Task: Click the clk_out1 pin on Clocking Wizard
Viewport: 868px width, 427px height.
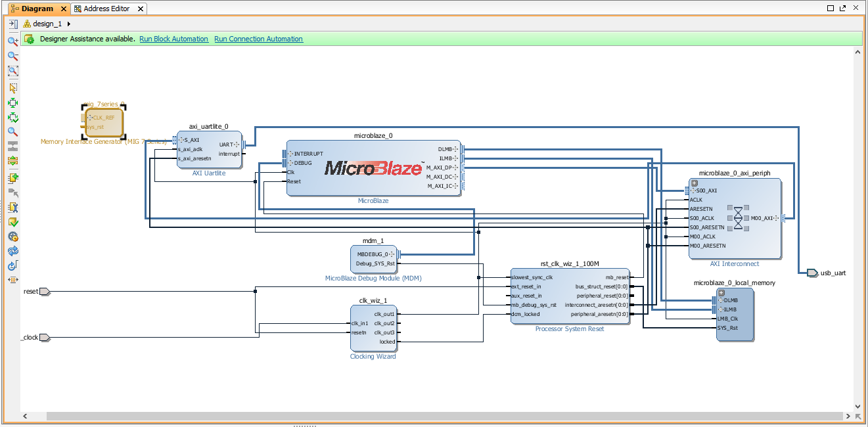Action: point(385,314)
